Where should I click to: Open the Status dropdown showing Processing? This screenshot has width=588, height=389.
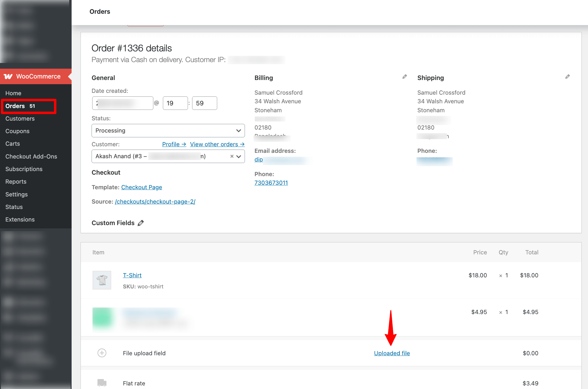[x=168, y=130]
